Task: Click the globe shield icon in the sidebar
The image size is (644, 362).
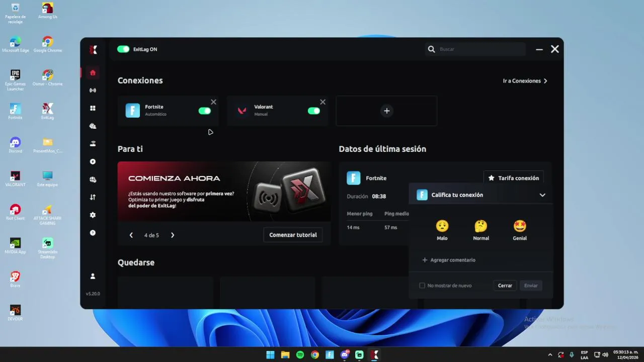Action: point(93,179)
